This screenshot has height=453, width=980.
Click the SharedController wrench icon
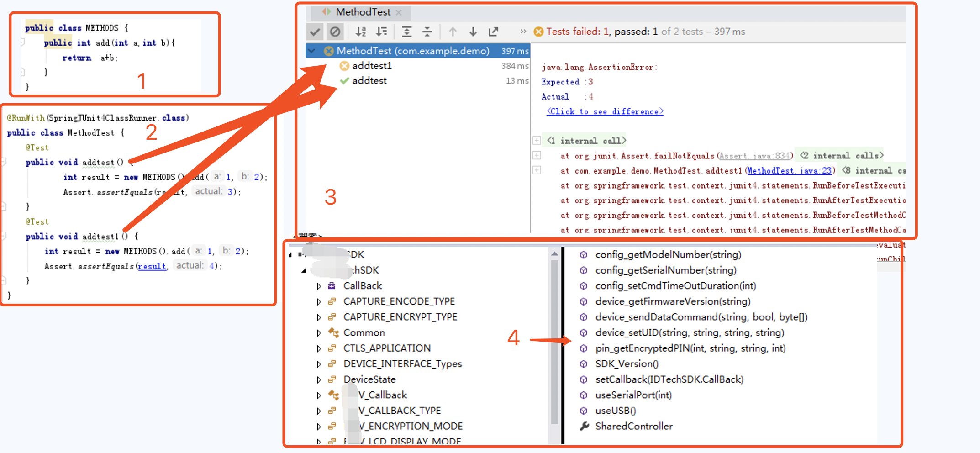(584, 426)
